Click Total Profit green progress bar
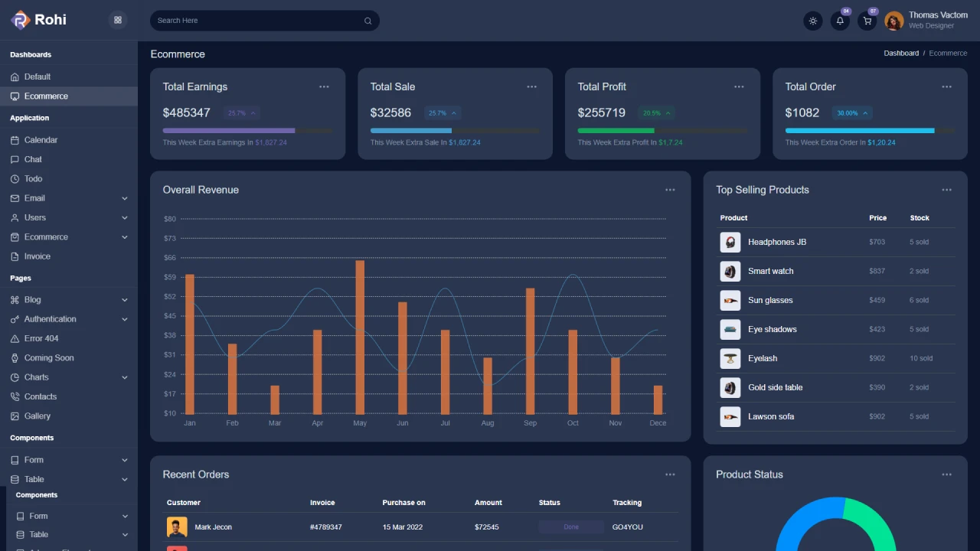 [x=616, y=131]
